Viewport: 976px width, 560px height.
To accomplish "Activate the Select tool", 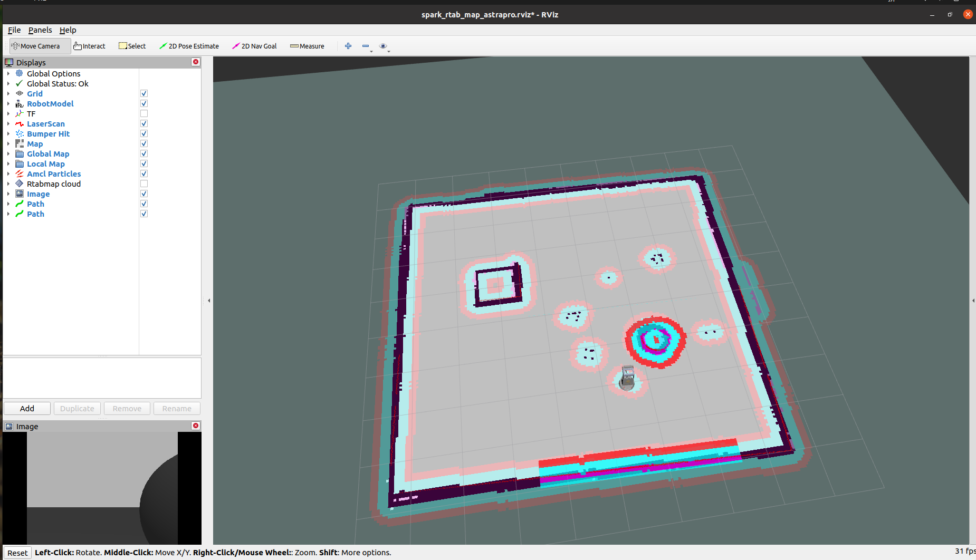I will [x=132, y=46].
